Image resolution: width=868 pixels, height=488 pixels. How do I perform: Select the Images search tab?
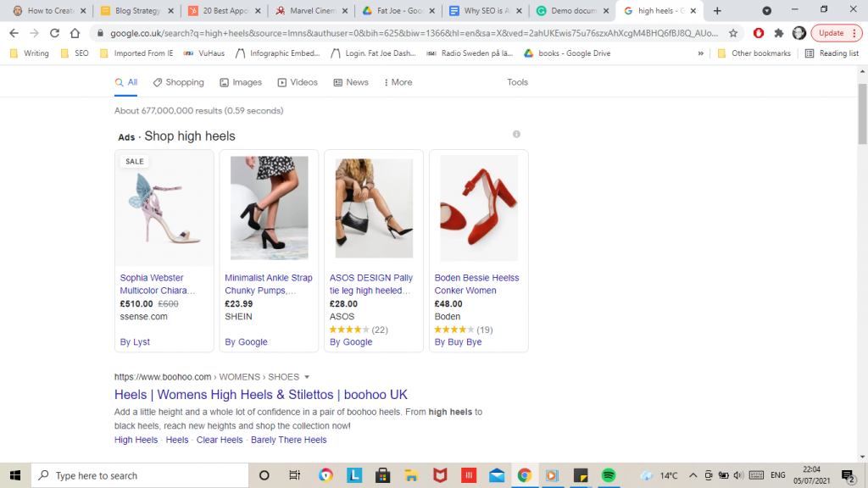click(x=241, y=82)
